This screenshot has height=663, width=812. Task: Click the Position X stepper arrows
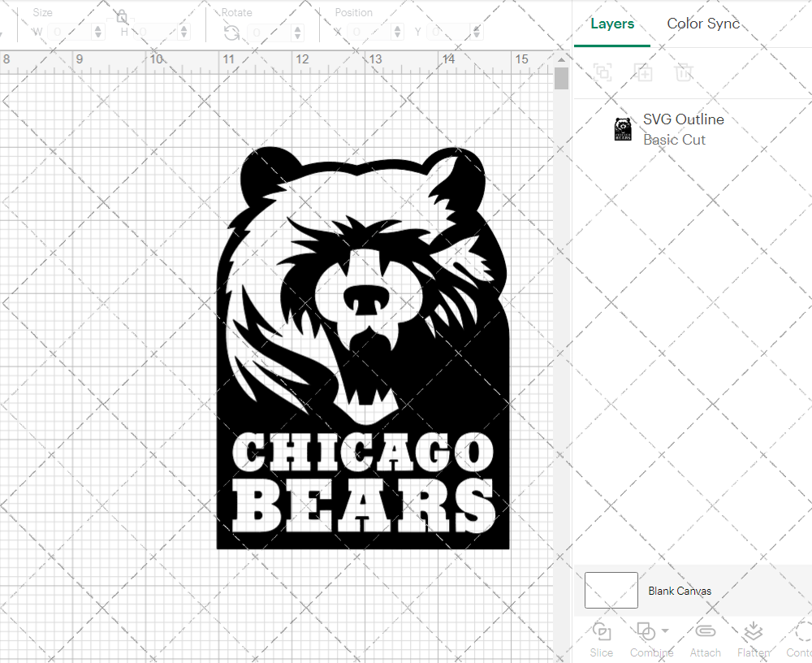click(x=397, y=32)
